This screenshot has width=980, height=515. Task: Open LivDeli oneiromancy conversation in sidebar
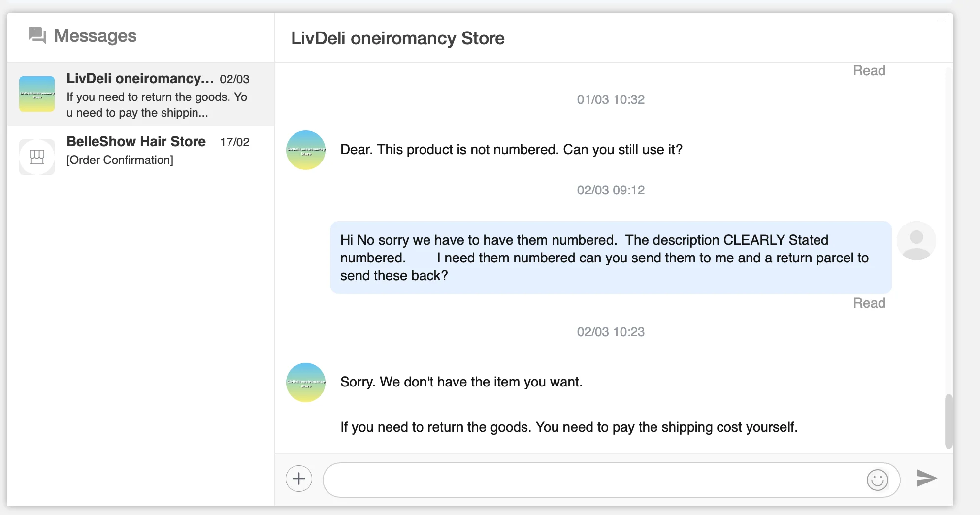point(158,95)
